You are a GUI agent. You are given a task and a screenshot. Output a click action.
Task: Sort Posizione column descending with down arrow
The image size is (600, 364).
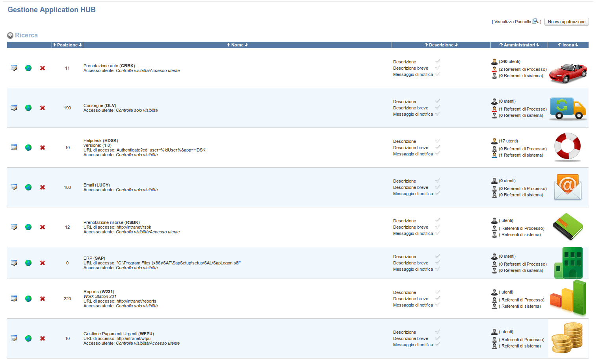click(x=80, y=45)
